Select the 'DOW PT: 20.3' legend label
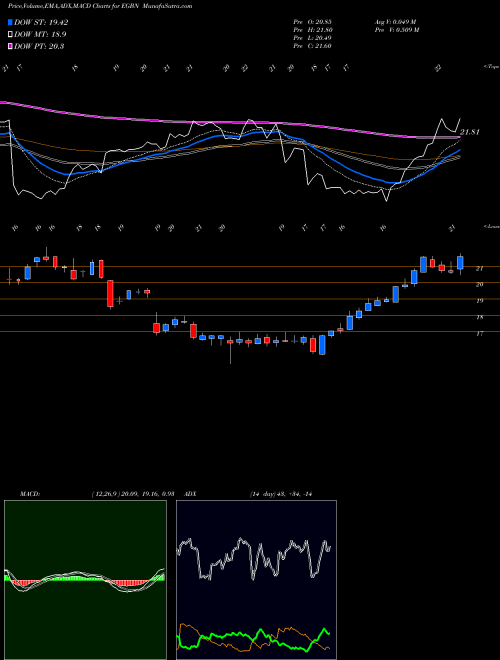This screenshot has height=660, width=500. (39, 46)
